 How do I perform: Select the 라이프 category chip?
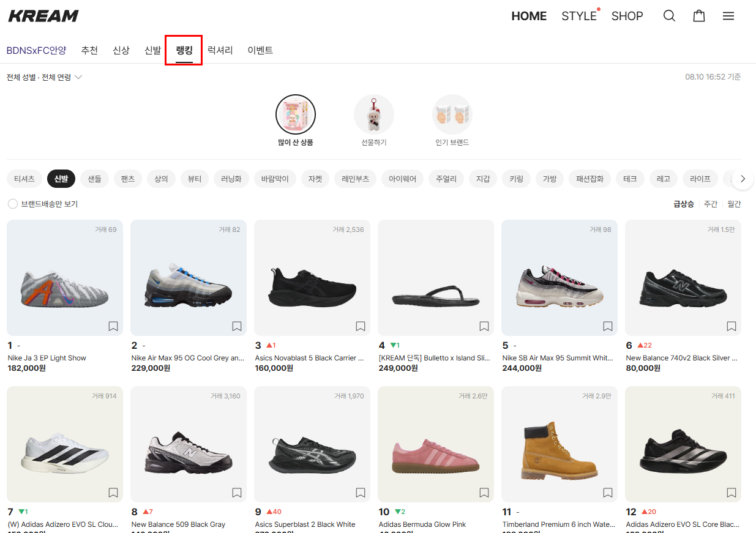[x=700, y=179]
